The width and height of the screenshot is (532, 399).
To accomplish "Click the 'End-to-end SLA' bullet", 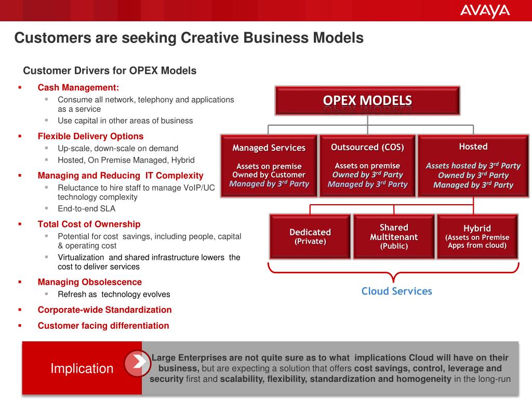I will [87, 209].
